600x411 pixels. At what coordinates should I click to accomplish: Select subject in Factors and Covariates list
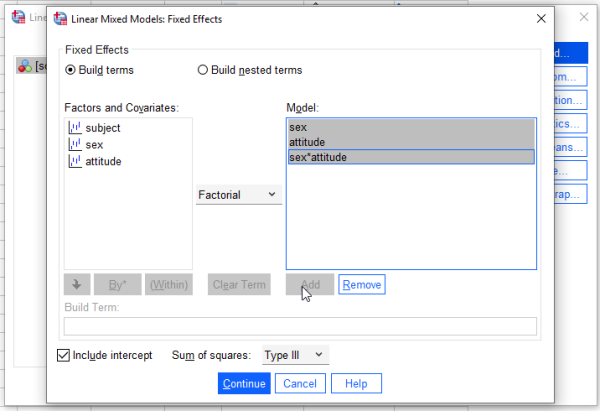click(x=102, y=127)
